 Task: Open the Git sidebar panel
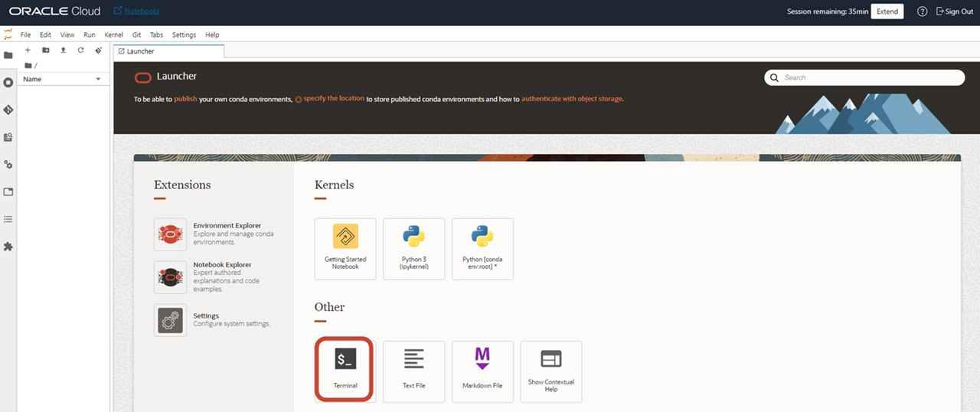[x=8, y=110]
